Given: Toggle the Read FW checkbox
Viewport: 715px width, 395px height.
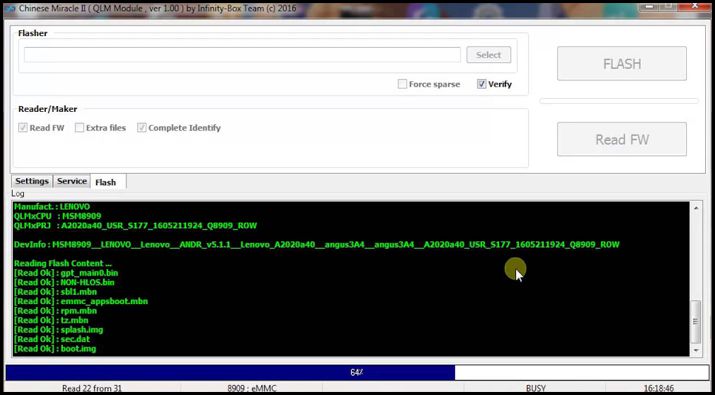Looking at the screenshot, I should tap(23, 128).
